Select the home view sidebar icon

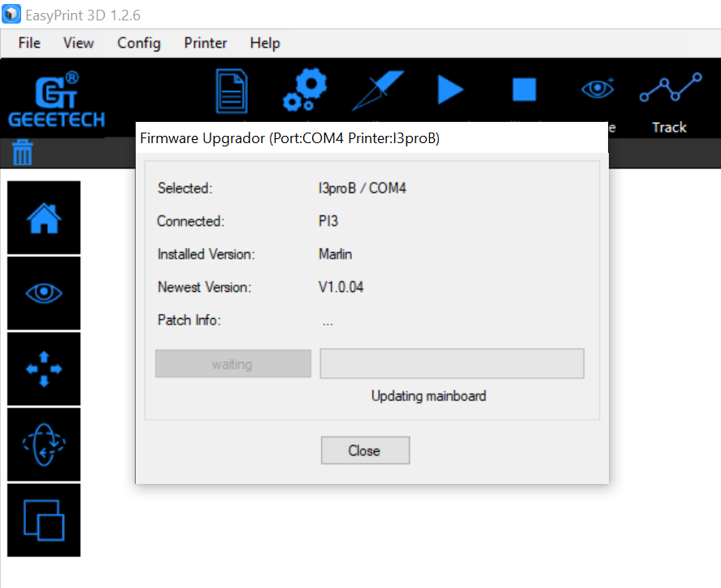point(44,217)
